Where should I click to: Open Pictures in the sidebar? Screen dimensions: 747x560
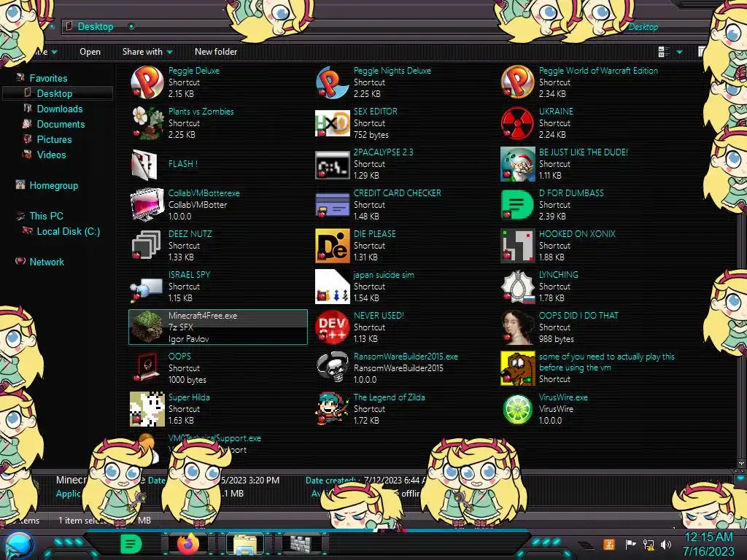(54, 139)
